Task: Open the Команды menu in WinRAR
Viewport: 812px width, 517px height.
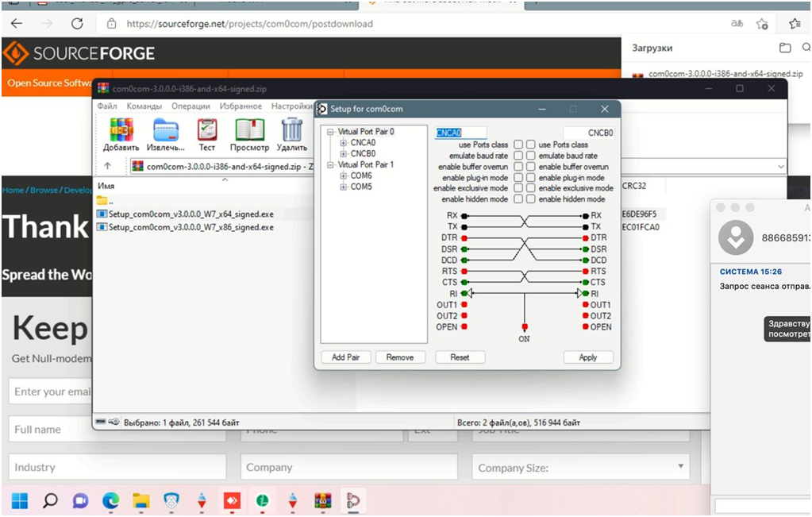Action: pos(144,106)
